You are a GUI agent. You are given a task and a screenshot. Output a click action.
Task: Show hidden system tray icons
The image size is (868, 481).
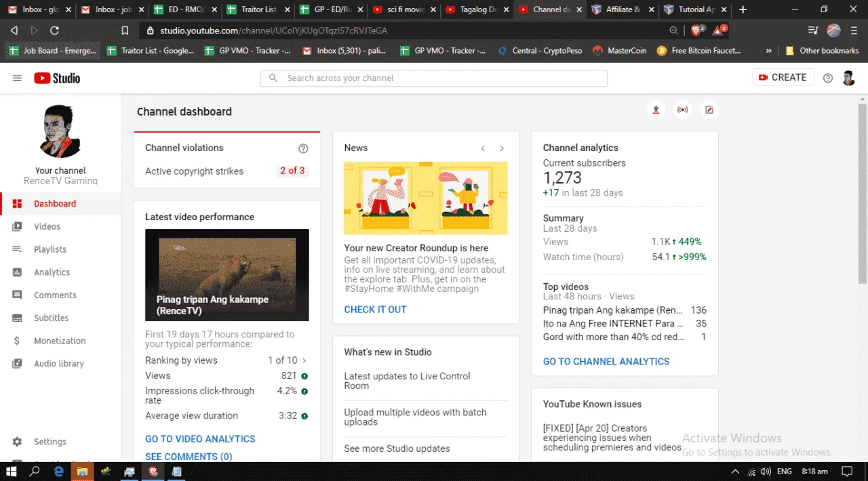click(736, 472)
